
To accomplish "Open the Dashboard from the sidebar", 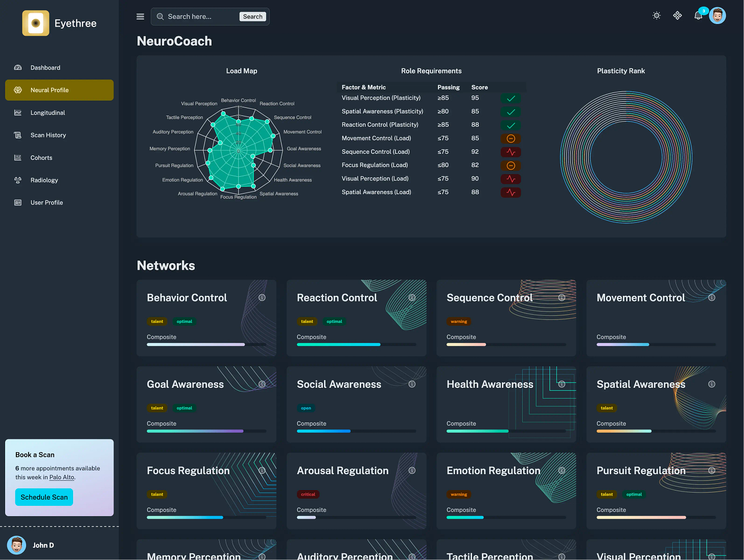I will pos(45,67).
